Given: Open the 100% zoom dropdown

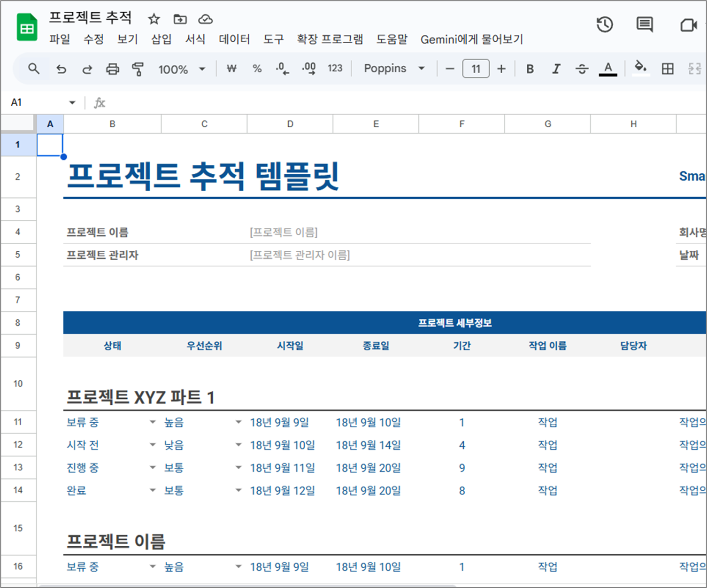Looking at the screenshot, I should pos(182,70).
